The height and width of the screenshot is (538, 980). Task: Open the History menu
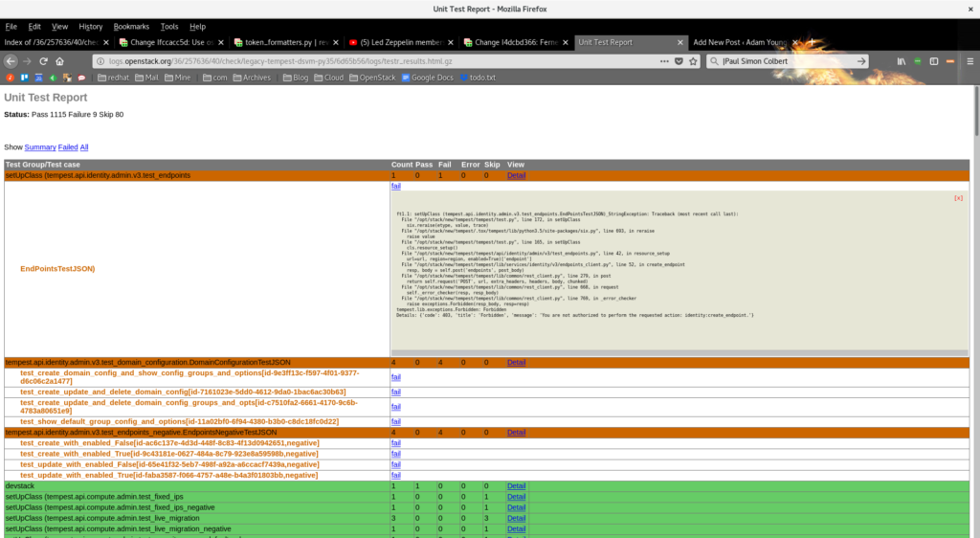91,27
